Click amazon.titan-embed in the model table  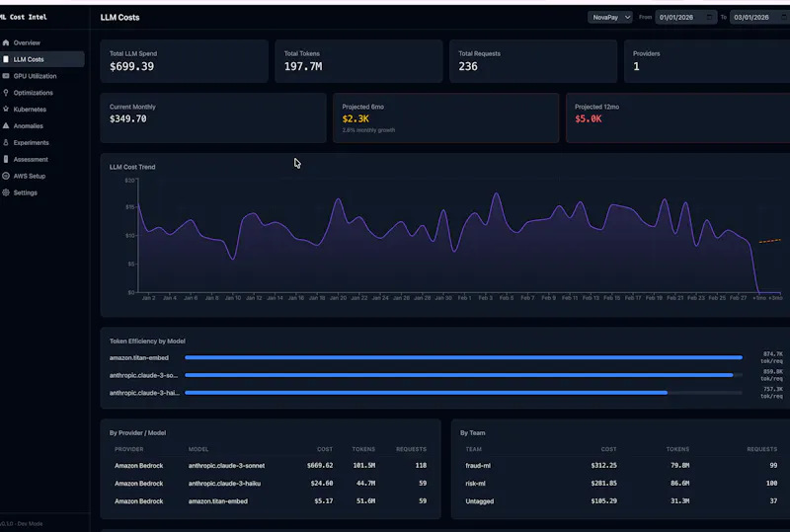click(x=218, y=501)
